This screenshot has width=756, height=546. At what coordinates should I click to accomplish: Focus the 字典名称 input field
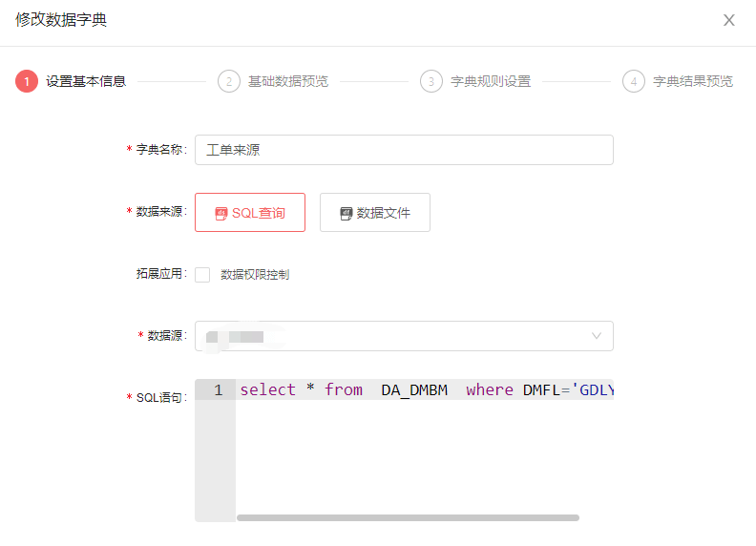[404, 150]
